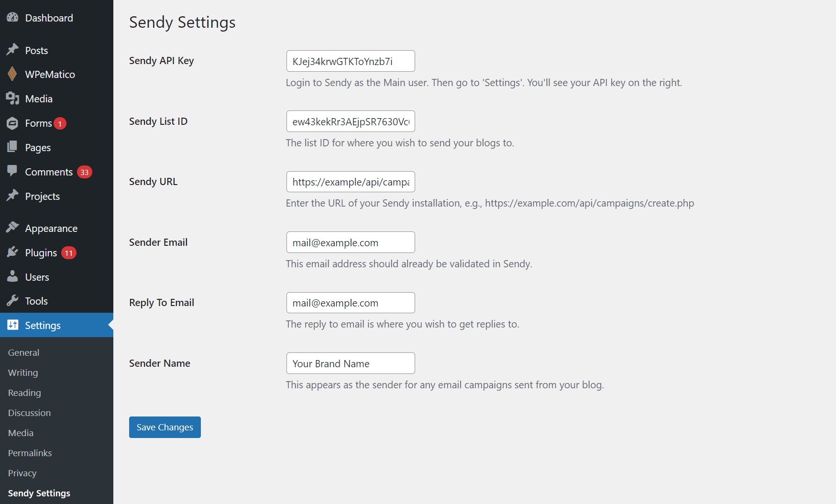The height and width of the screenshot is (504, 836).
Task: Click into the Sendy URL field
Action: [350, 182]
